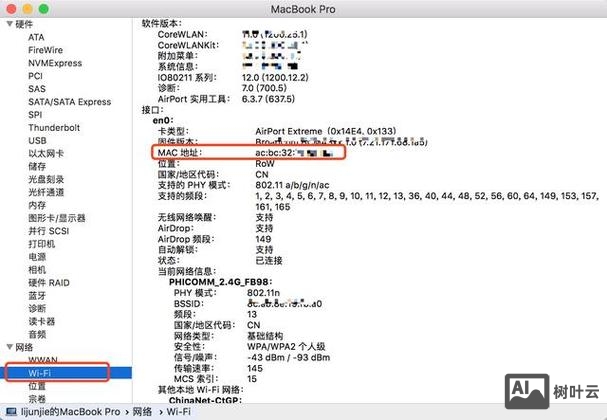
Task: Click ChinaNet-CtGP network name
Action: point(205,400)
